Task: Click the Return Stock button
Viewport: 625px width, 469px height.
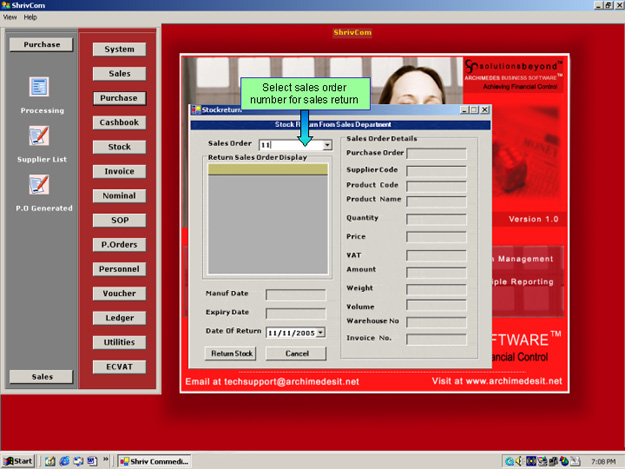Action: (x=230, y=353)
